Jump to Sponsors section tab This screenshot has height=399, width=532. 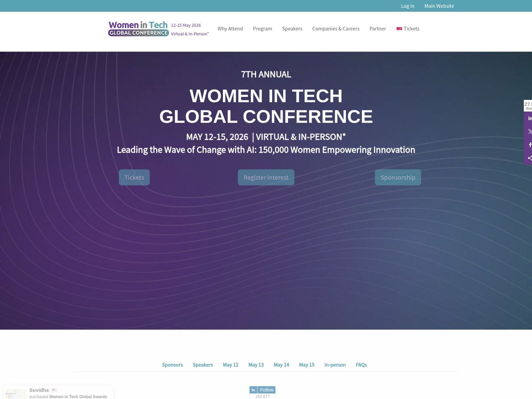point(172,365)
